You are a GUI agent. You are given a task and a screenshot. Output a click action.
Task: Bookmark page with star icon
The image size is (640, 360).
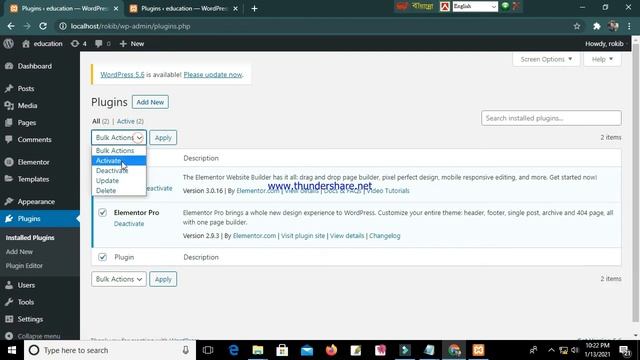point(577,26)
